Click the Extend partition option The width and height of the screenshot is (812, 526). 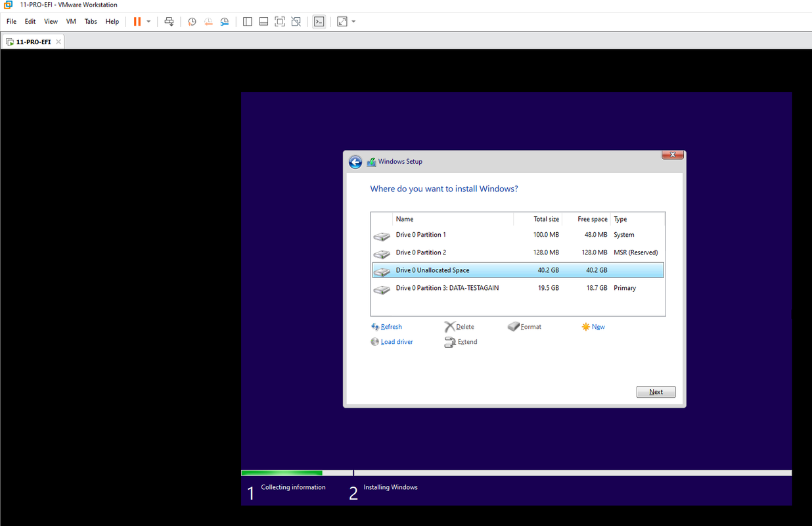461,342
